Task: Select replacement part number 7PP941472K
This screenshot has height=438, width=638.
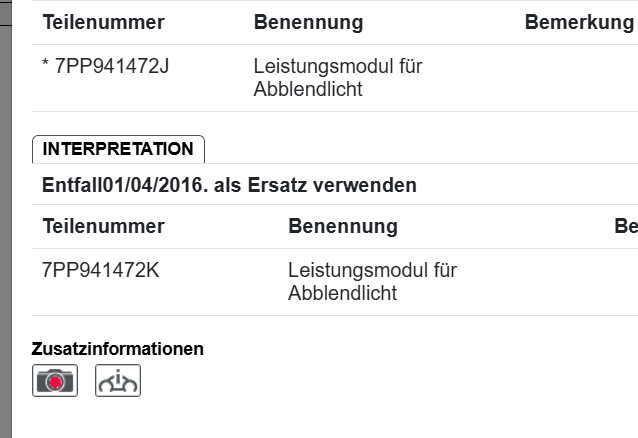Action: coord(101,270)
